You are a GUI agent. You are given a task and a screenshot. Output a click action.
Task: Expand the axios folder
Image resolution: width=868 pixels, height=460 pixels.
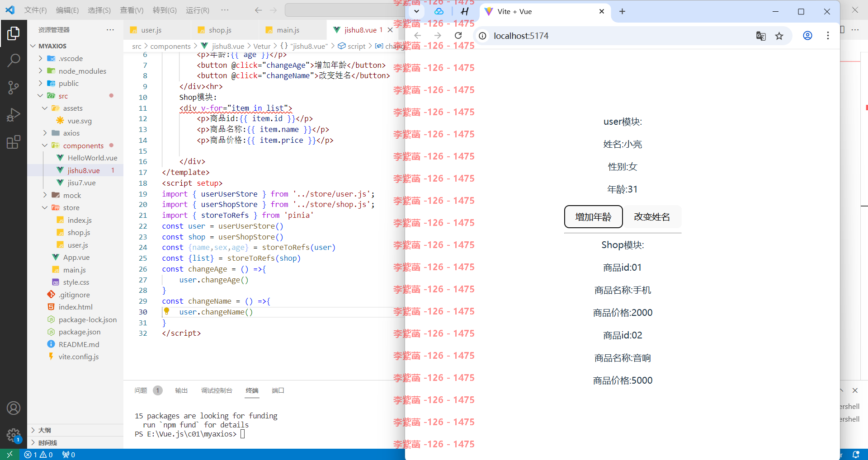point(45,133)
